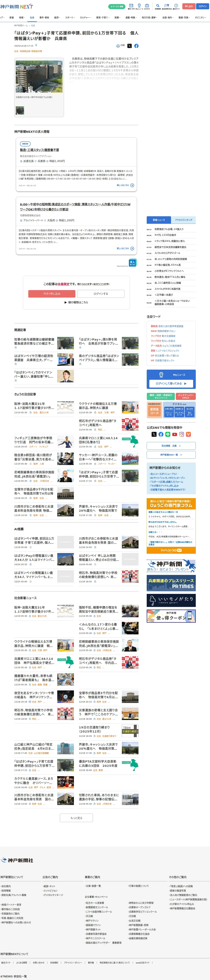Expand the スポーツ navigation dropdown
Viewport: 210px width, 980px height.
70,17
